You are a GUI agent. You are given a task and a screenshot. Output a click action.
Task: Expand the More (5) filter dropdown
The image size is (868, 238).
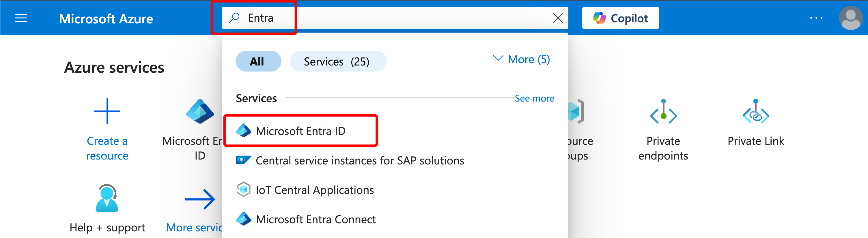(x=521, y=60)
